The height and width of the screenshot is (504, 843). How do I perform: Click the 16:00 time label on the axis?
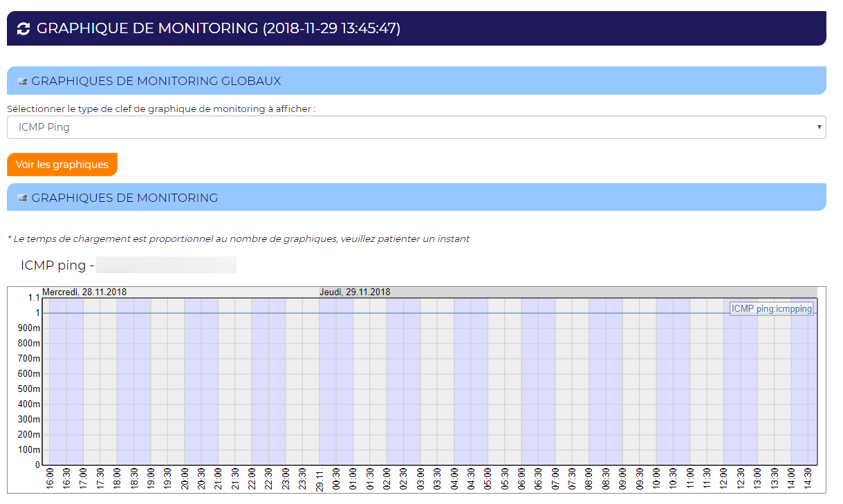(x=50, y=478)
